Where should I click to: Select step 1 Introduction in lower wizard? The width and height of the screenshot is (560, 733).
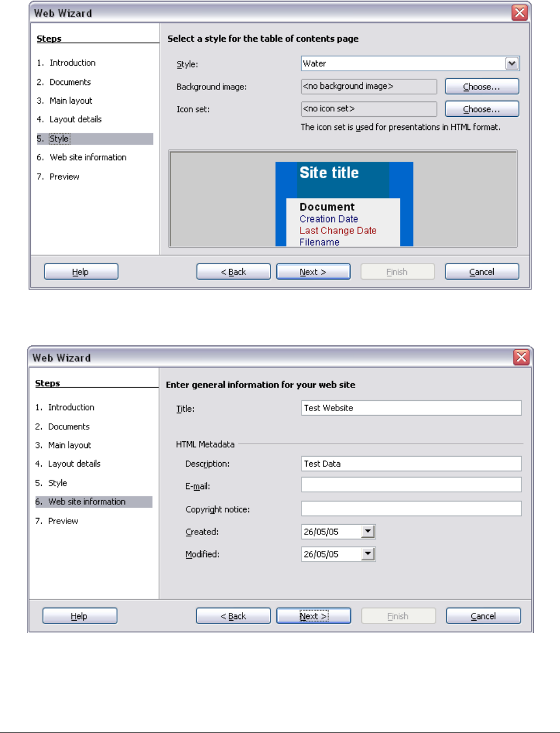[65, 407]
